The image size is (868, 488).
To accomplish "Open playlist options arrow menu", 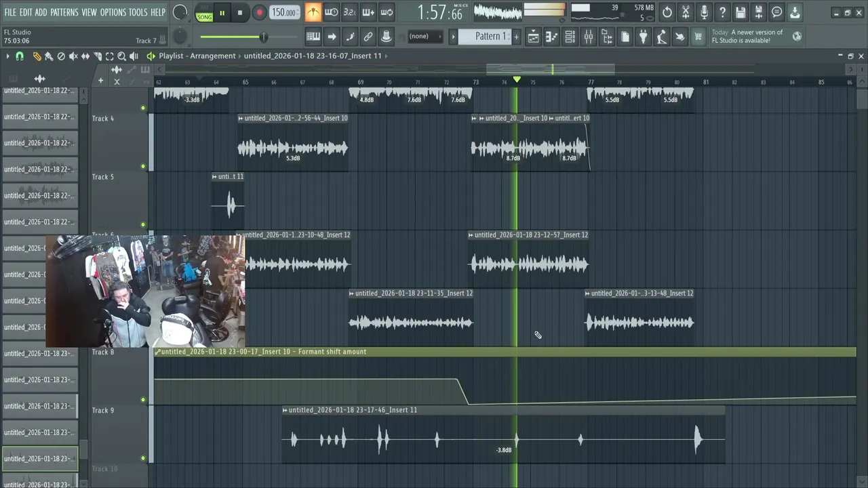I will pyautogui.click(x=7, y=56).
